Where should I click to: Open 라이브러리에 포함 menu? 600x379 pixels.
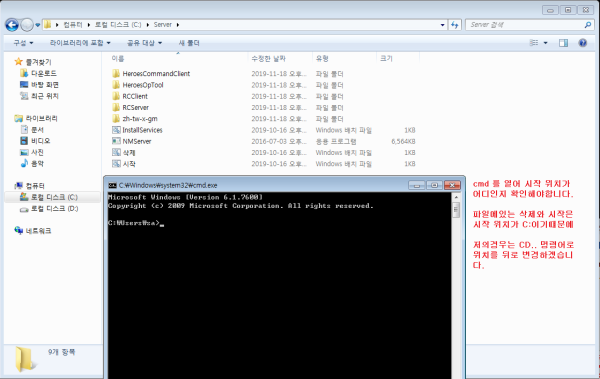pyautogui.click(x=80, y=43)
